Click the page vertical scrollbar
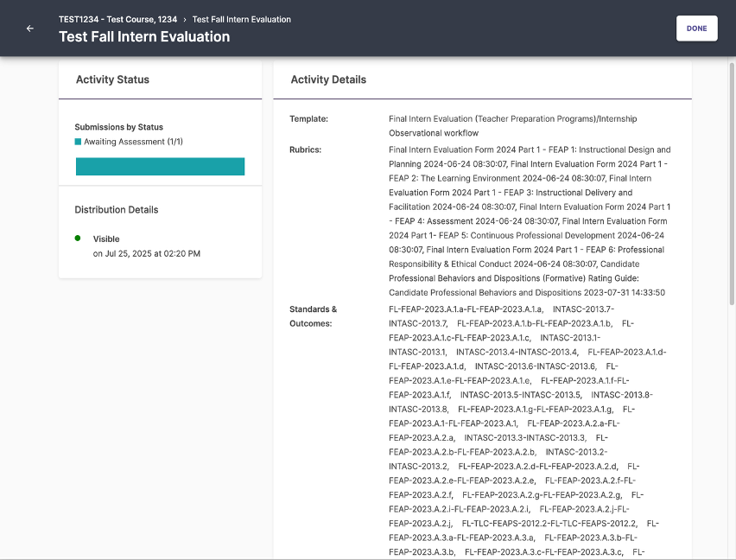The width and height of the screenshot is (736, 560). click(x=732, y=184)
